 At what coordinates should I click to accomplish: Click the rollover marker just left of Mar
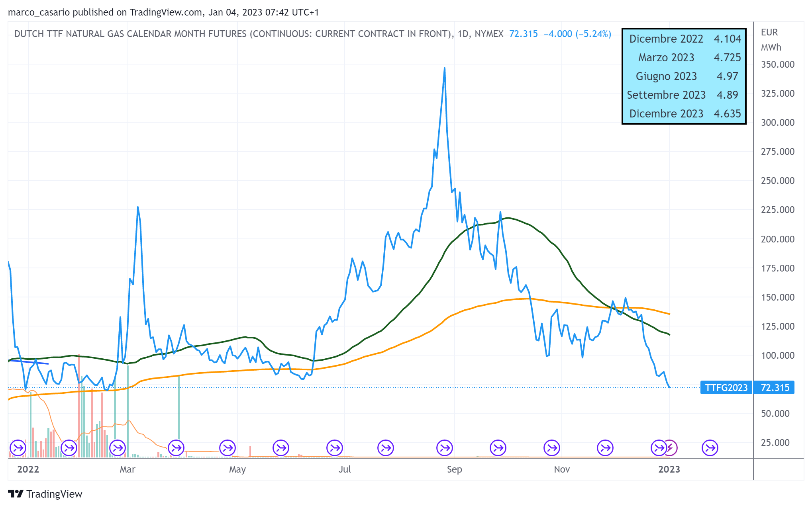(118, 448)
